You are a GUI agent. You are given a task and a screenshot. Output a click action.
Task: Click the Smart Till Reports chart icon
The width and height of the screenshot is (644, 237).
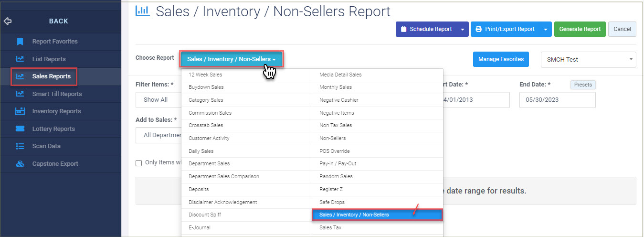(x=20, y=94)
